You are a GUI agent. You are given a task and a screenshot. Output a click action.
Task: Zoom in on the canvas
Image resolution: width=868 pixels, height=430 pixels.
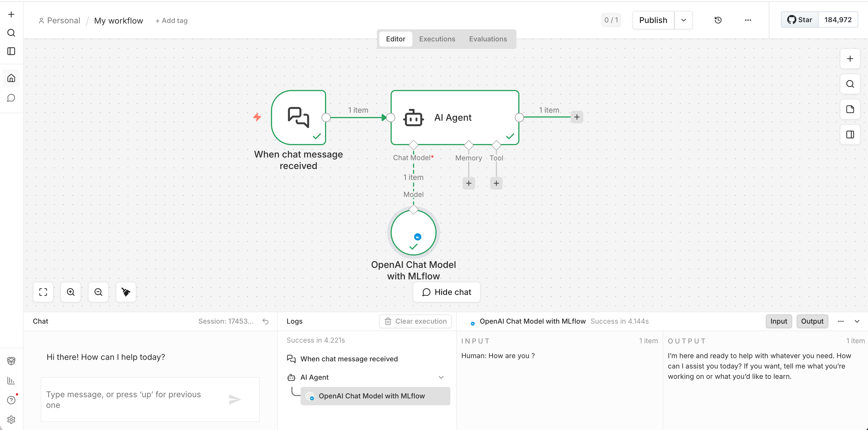[71, 292]
